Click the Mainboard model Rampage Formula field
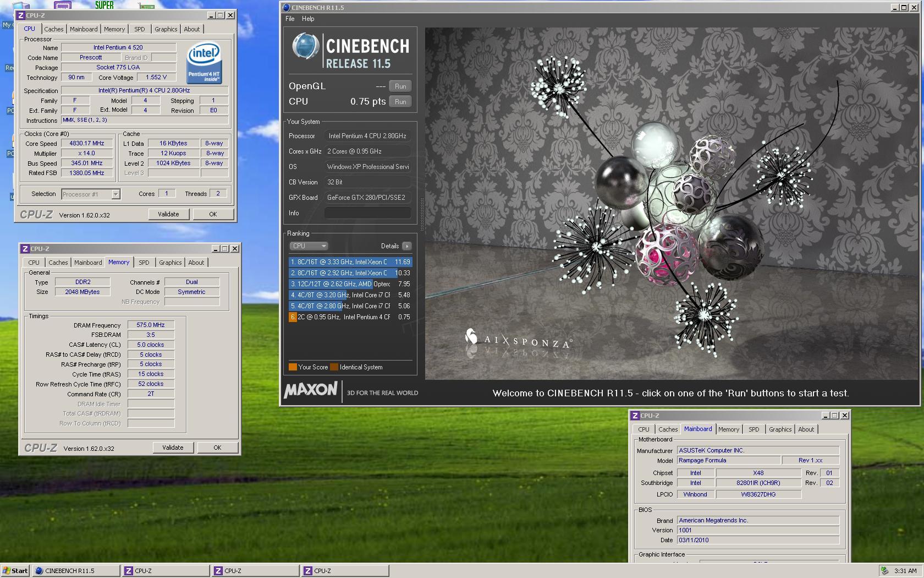The image size is (924, 578). (x=728, y=460)
